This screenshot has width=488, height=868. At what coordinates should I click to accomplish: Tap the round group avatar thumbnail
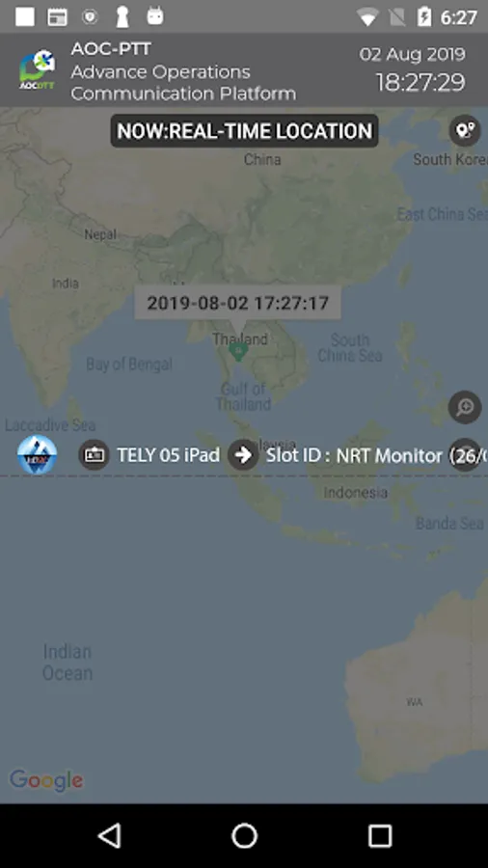pyautogui.click(x=37, y=455)
